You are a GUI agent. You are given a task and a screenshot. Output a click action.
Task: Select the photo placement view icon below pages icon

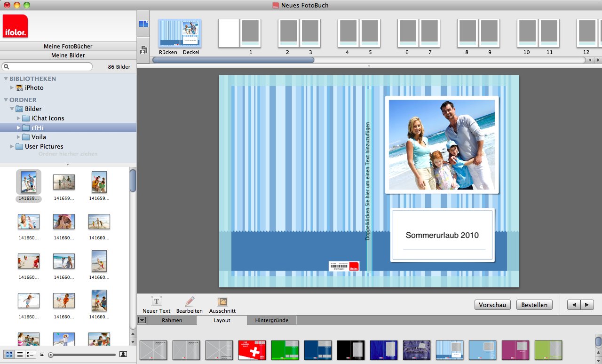[143, 49]
